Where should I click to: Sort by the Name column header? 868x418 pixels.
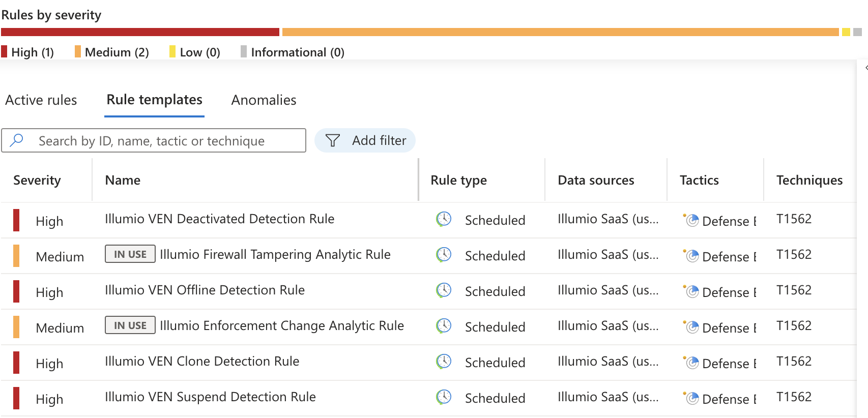(123, 180)
